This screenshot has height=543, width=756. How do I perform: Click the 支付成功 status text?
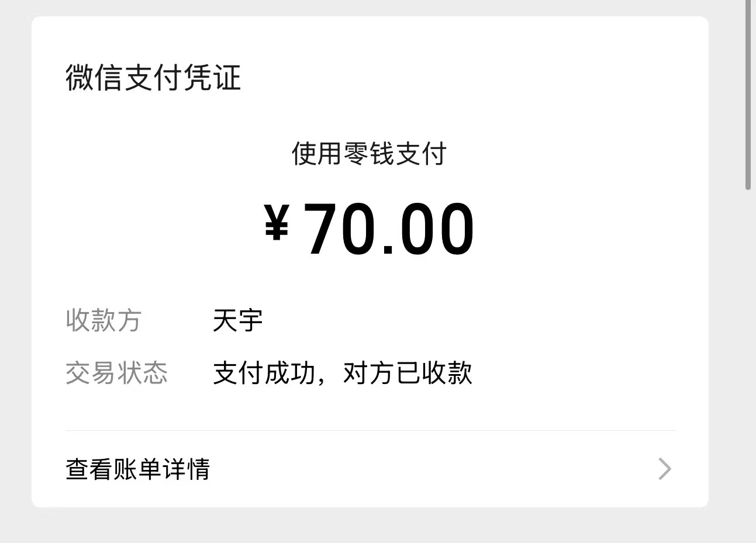264,373
